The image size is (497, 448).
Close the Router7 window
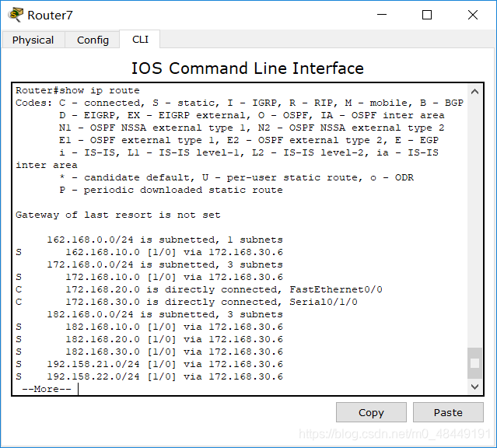point(473,15)
